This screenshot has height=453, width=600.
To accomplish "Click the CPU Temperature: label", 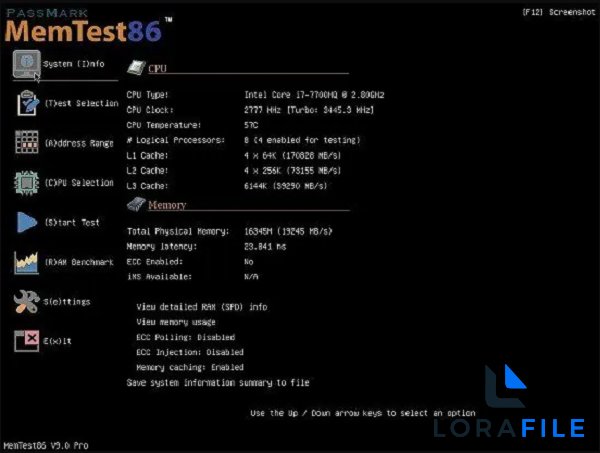I will pyautogui.click(x=164, y=125).
